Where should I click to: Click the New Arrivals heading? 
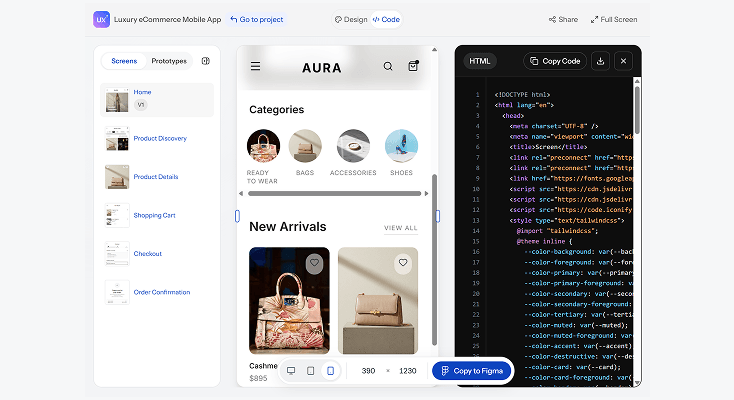(288, 227)
